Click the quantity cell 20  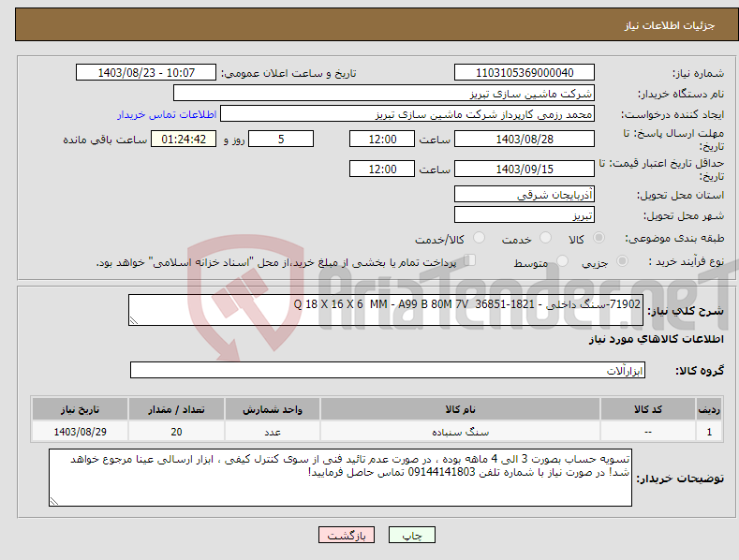click(176, 432)
